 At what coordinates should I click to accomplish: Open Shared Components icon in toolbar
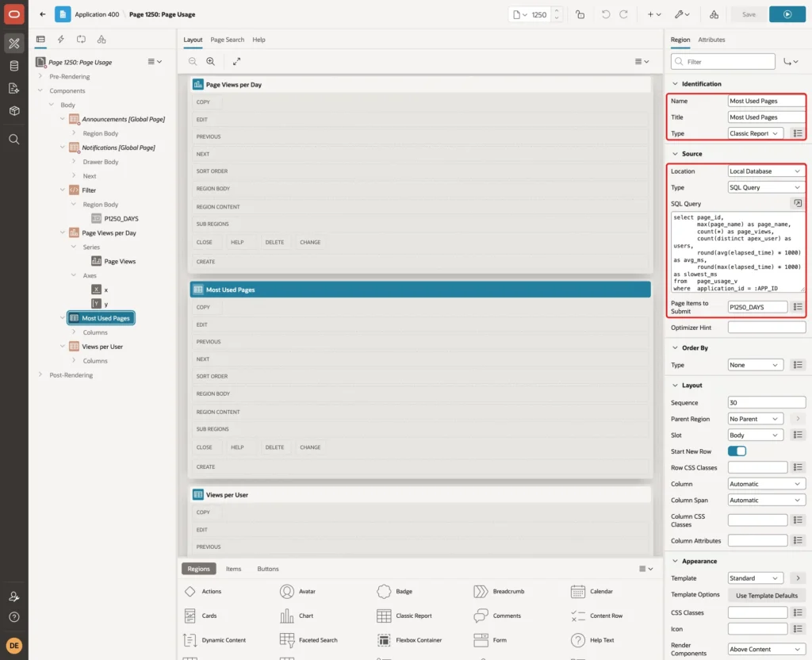(x=714, y=14)
